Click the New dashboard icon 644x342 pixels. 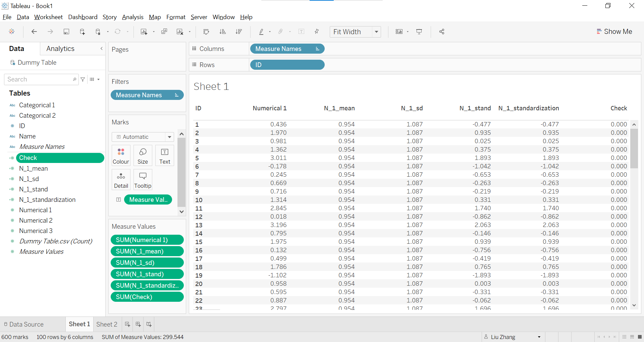coord(138,324)
